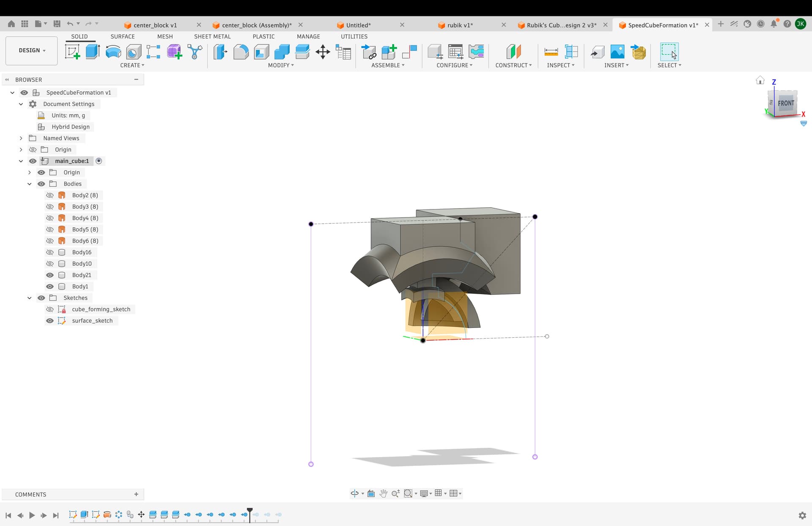Image resolution: width=812 pixels, height=526 pixels.
Task: Select the Hole tool
Action: tap(134, 52)
